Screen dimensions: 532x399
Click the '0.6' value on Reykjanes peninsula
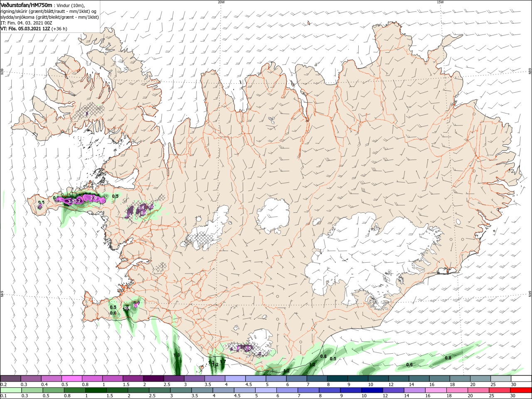(113, 313)
